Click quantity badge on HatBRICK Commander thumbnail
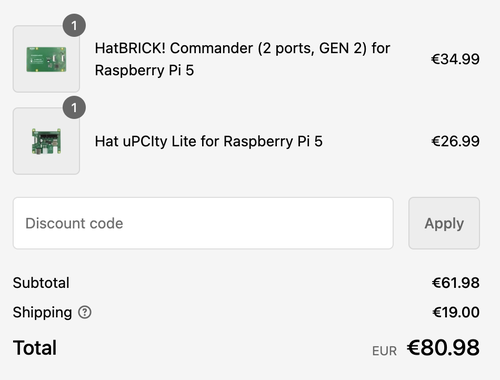The width and height of the screenshot is (500, 380). tap(74, 25)
